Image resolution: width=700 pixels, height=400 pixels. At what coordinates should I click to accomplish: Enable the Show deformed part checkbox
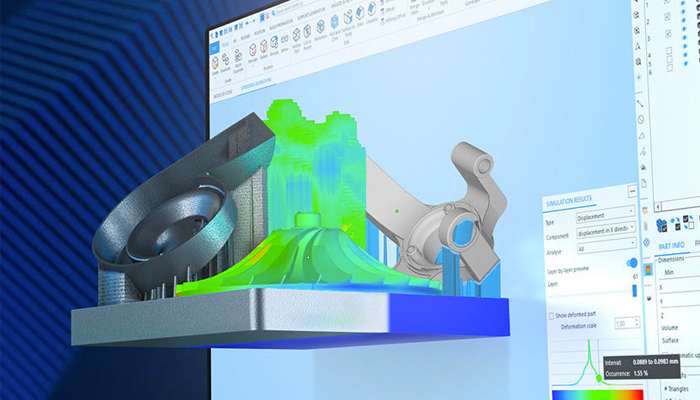pos(550,315)
